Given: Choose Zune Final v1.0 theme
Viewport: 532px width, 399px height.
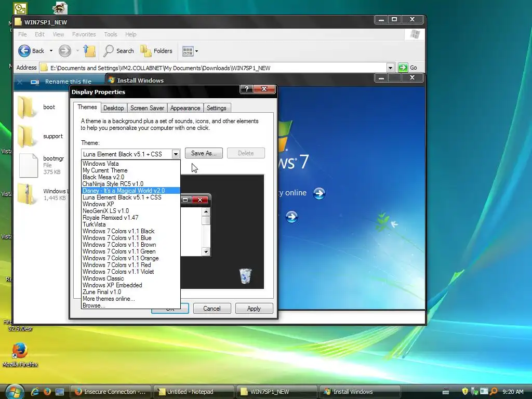Looking at the screenshot, I should (x=130, y=292).
